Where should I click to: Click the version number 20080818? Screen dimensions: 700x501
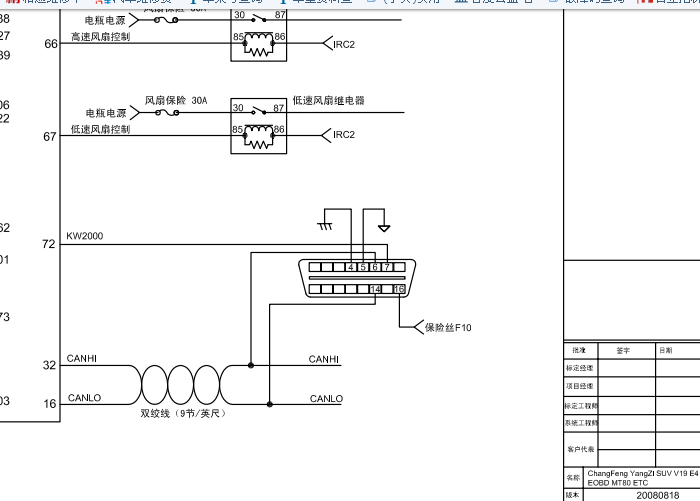coord(658,496)
